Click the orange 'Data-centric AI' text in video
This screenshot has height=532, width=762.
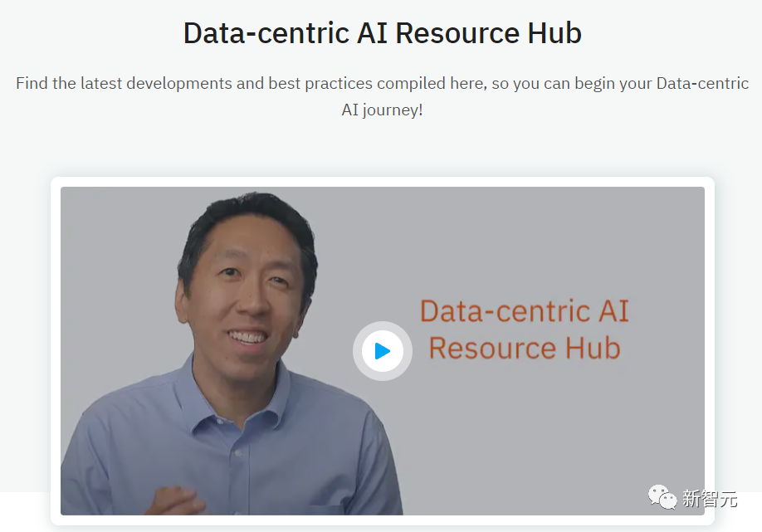(525, 311)
